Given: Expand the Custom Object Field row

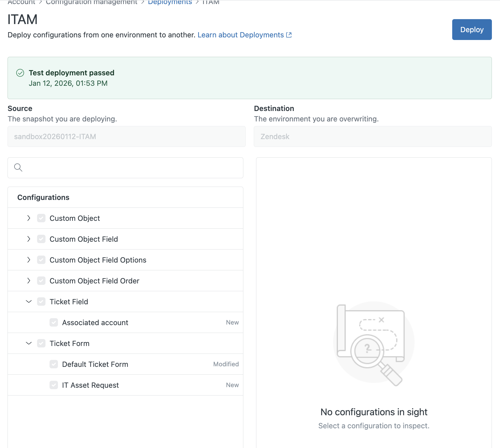Looking at the screenshot, I should [x=28, y=239].
